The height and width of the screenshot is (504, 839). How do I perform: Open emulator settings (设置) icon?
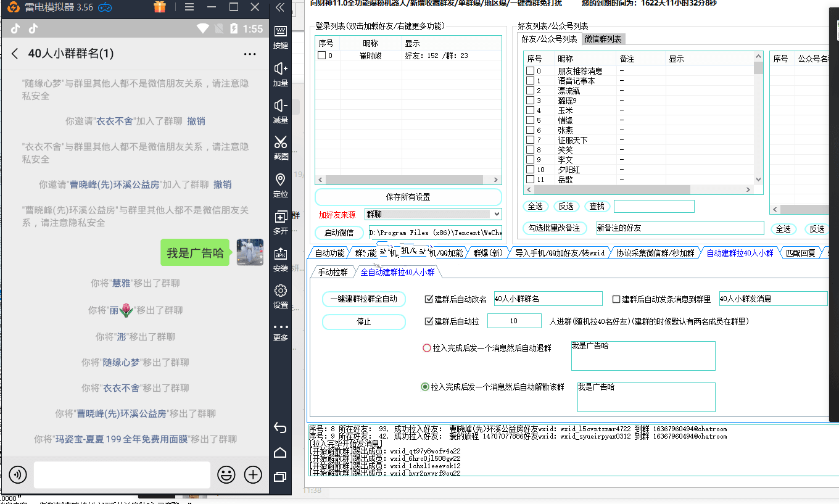[x=281, y=295]
